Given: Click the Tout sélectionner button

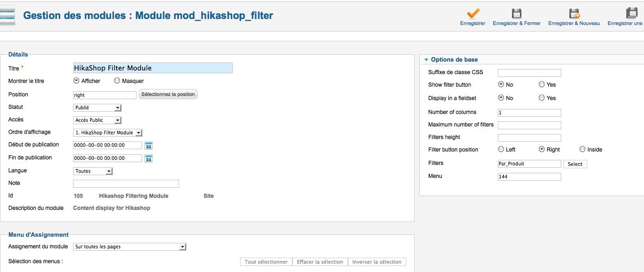Looking at the screenshot, I should tap(266, 262).
